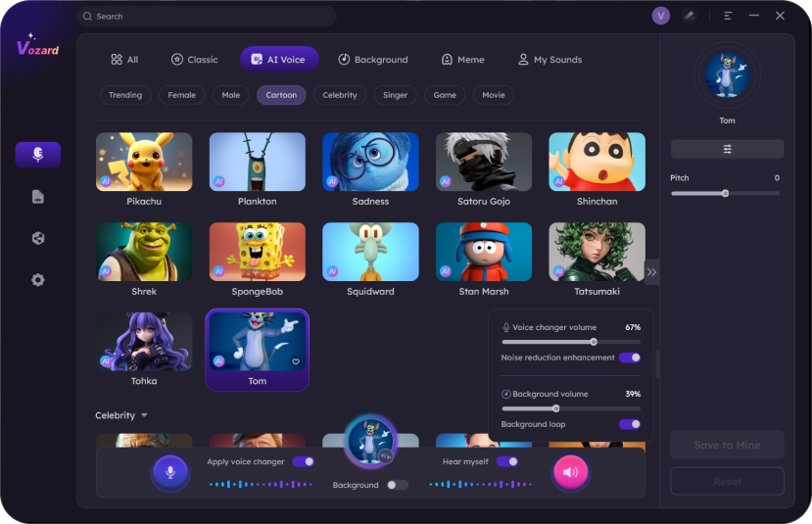Turn off the Hear myself toggle
Viewport: 812px width, 524px height.
tap(506, 461)
